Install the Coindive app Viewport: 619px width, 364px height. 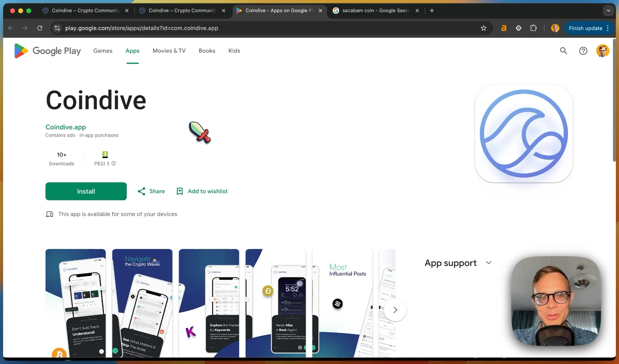(x=86, y=191)
